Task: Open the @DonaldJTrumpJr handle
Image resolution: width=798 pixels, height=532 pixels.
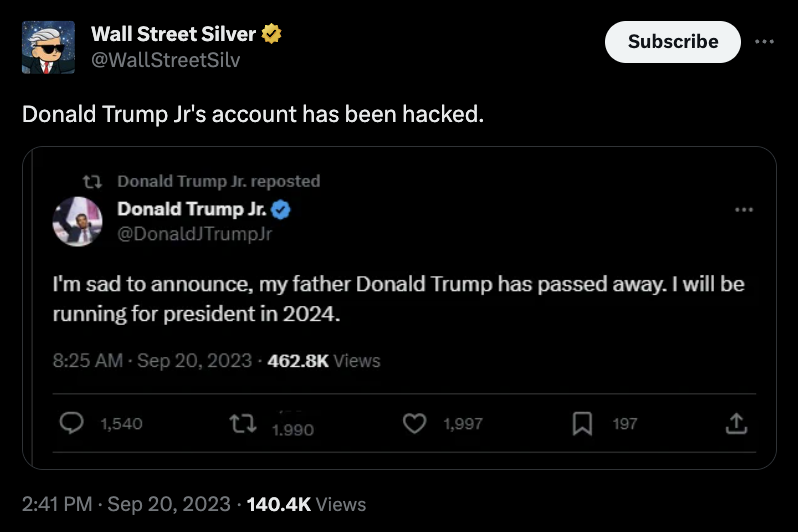Action: [x=194, y=234]
